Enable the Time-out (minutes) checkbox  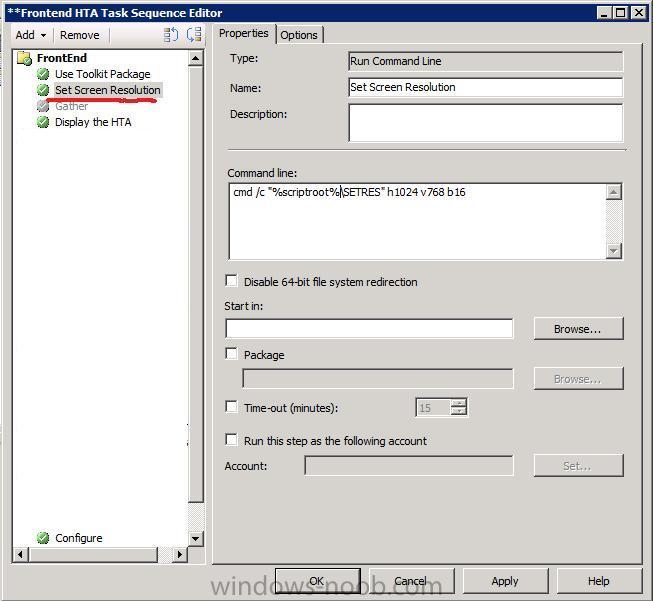tap(231, 406)
